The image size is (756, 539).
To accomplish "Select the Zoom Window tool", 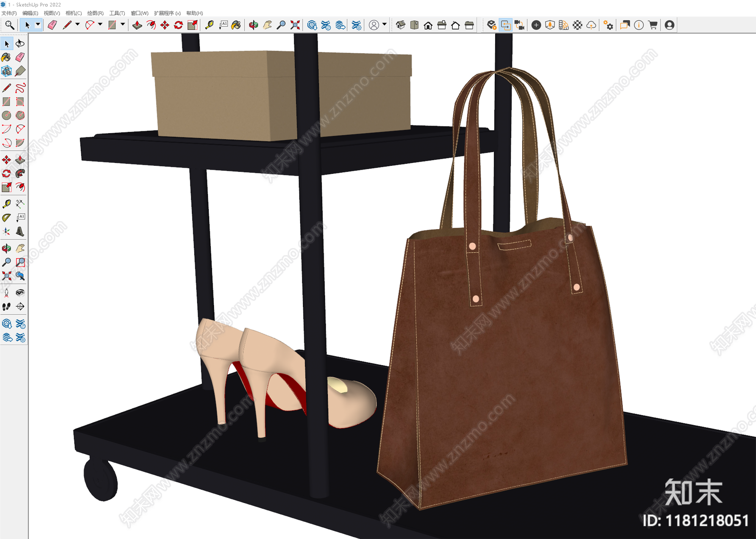I will [20, 262].
